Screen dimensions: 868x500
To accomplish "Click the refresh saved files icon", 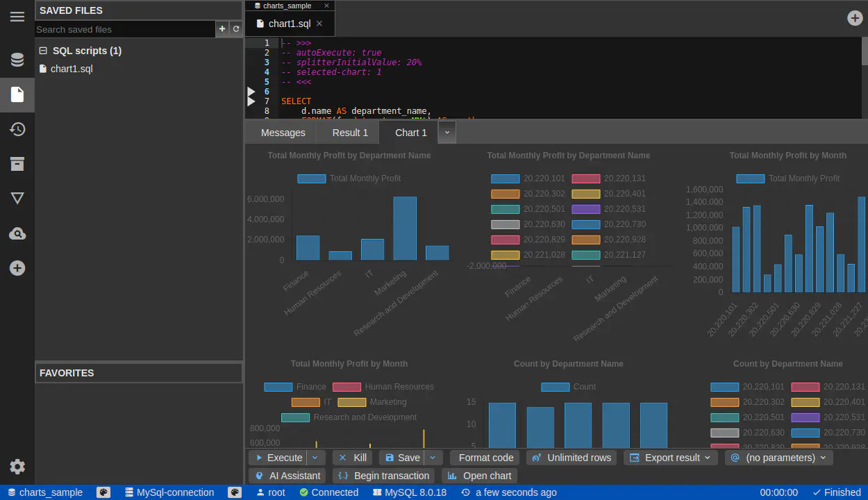I will coord(236,29).
